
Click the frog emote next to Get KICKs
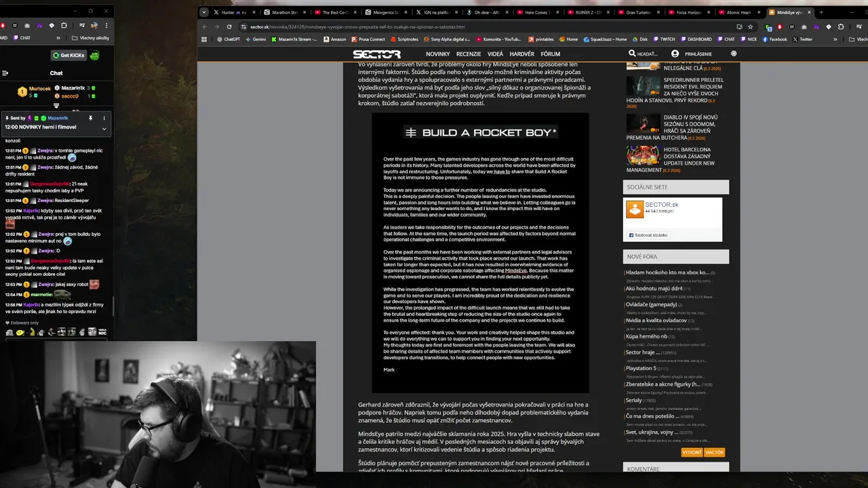tap(95, 55)
